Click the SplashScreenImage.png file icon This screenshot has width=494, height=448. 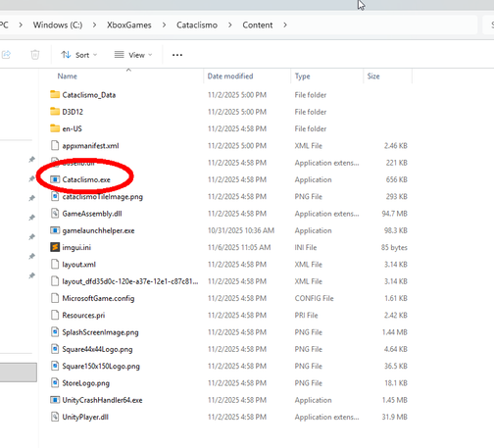[55, 332]
